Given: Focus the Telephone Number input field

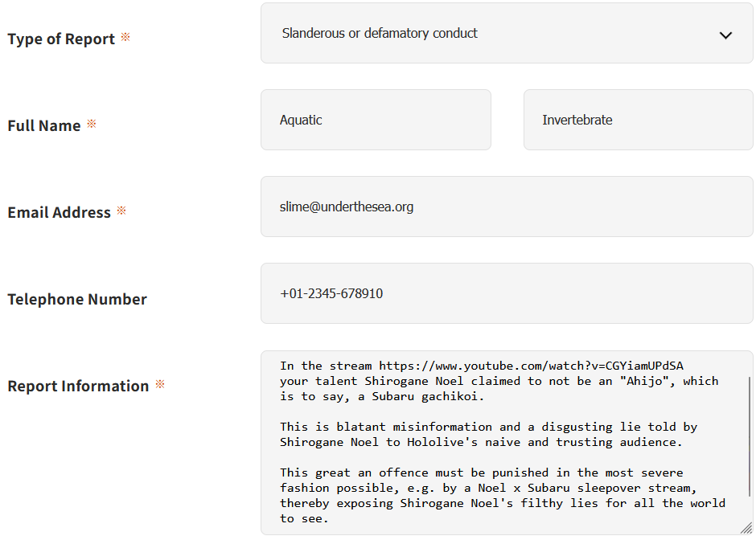Looking at the screenshot, I should (x=507, y=293).
